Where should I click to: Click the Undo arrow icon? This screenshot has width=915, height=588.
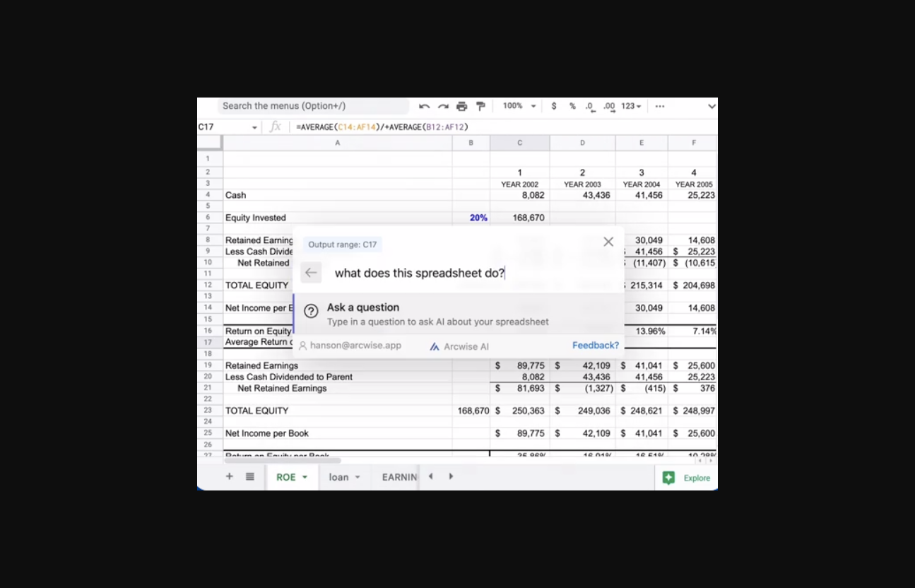424,107
